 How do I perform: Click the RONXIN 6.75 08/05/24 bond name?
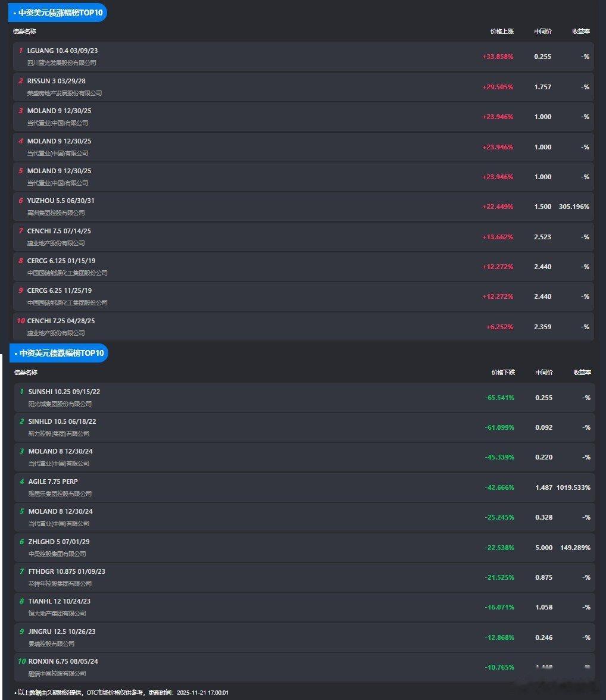[x=63, y=661]
